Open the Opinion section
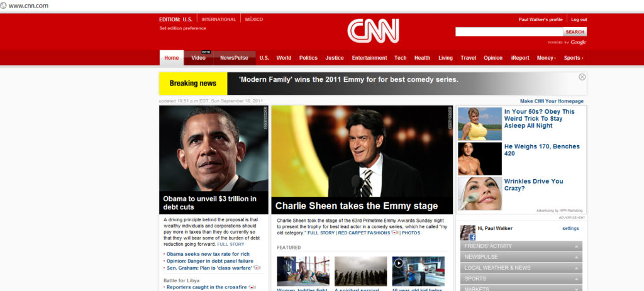The width and height of the screenshot is (644, 291). (x=493, y=58)
